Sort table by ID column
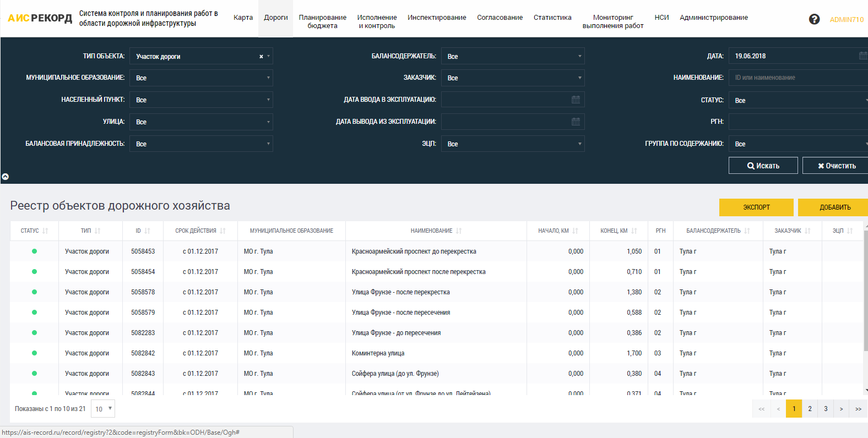This screenshot has height=438, width=868. pos(147,231)
